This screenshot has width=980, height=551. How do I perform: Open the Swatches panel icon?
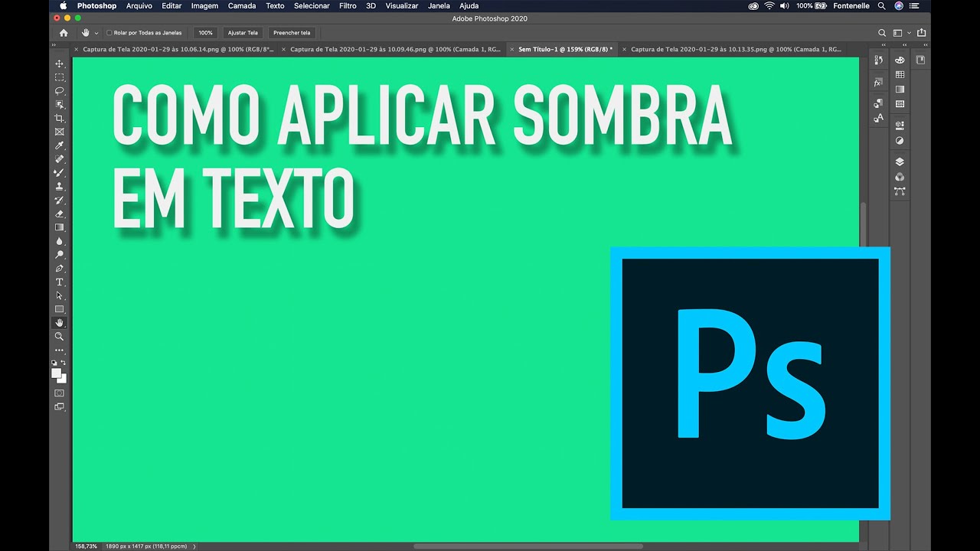(900, 75)
